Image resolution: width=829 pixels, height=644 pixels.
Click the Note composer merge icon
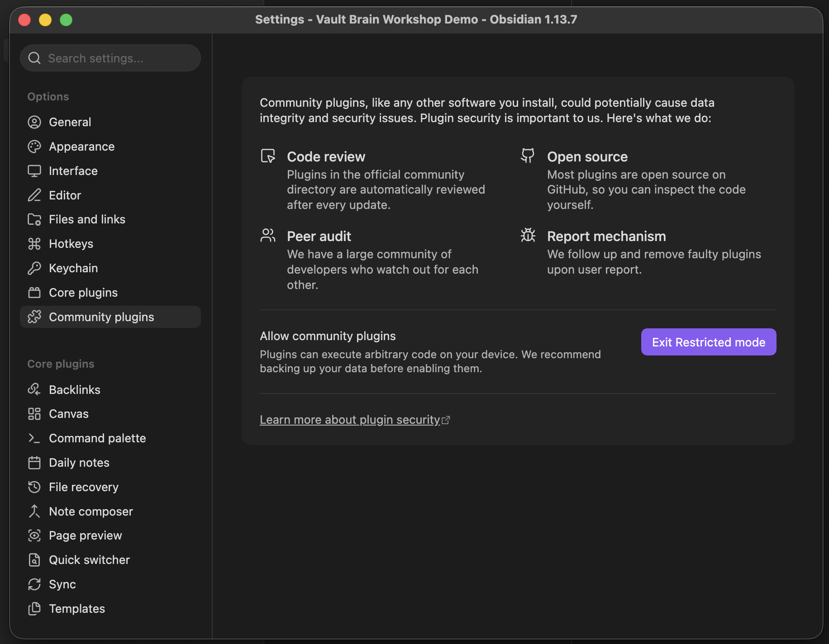pos(34,511)
